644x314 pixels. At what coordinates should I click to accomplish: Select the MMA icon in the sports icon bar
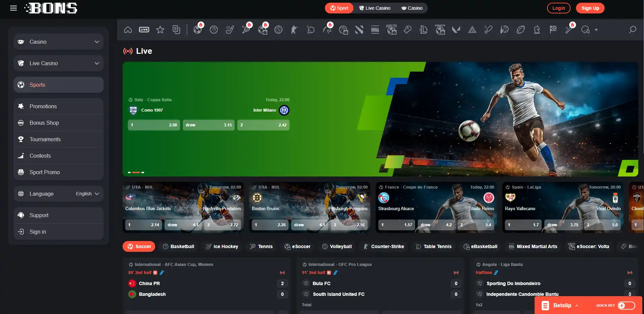[x=375, y=30]
